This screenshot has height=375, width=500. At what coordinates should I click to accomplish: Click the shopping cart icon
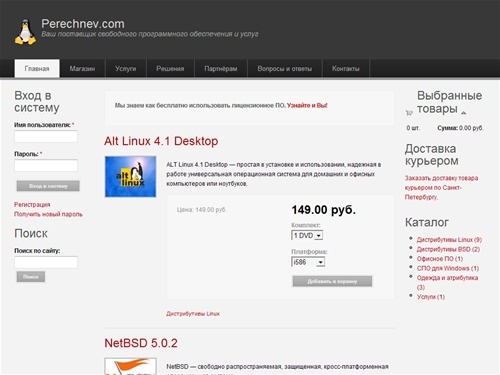pyautogui.click(x=409, y=113)
